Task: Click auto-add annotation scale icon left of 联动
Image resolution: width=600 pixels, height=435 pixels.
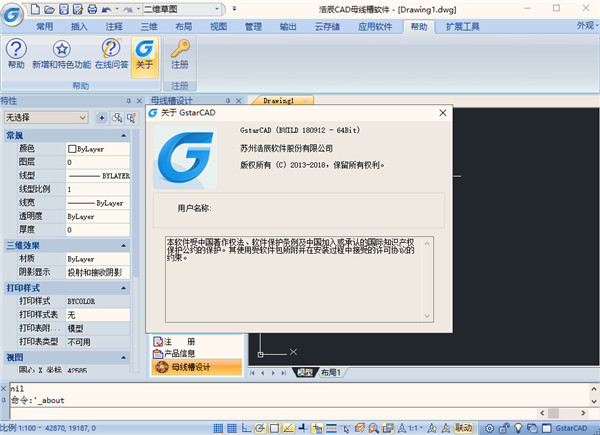Action: (x=446, y=428)
